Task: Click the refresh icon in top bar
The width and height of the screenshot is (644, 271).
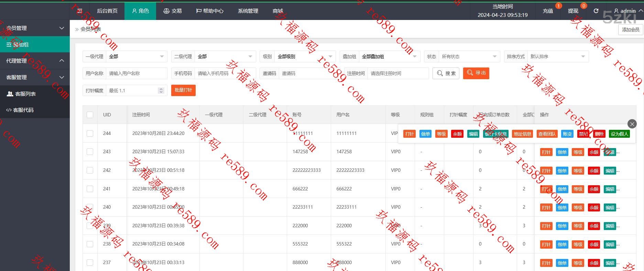Action: pyautogui.click(x=596, y=11)
